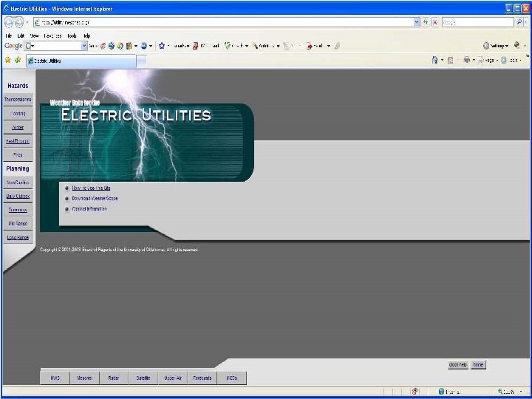Select the Radar tab in the bottom row
Viewport: 532px width, 399px height.
coord(114,378)
